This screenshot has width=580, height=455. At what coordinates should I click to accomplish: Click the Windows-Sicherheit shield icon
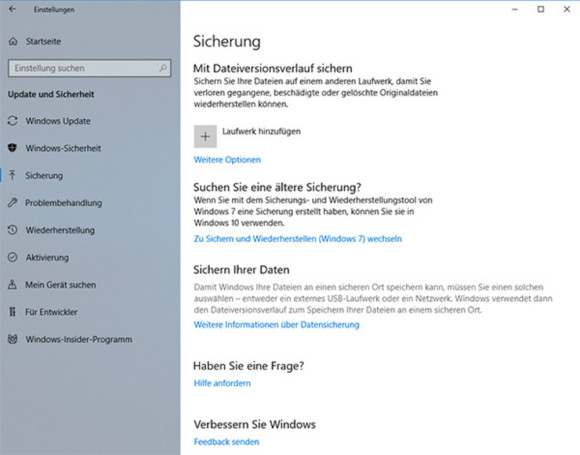pos(13,148)
